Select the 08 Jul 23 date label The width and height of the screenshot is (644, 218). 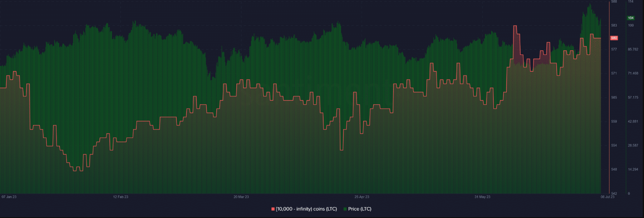(x=608, y=196)
